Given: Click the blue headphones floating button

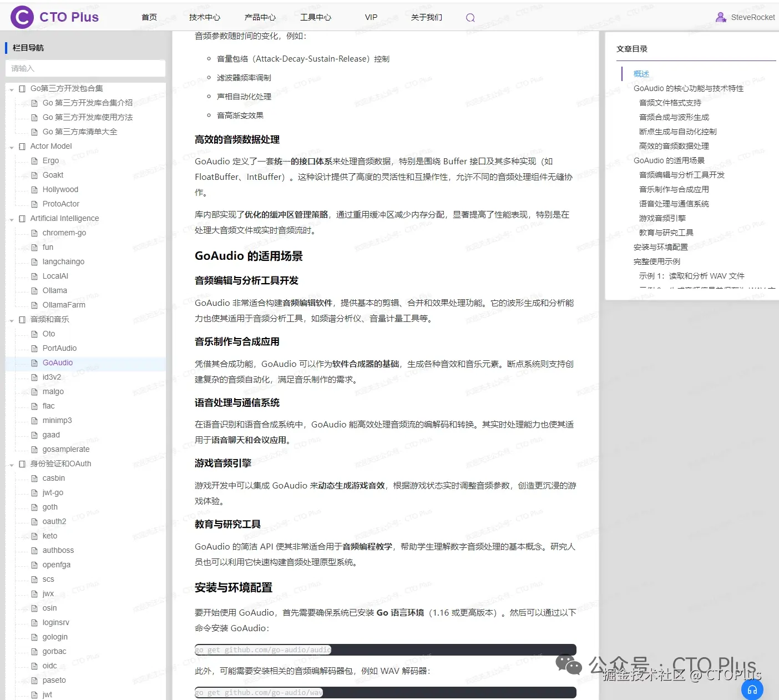Looking at the screenshot, I should (752, 689).
